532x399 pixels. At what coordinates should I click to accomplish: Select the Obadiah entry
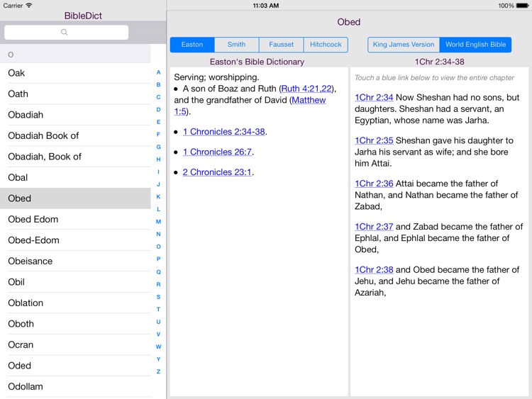[x=75, y=115]
